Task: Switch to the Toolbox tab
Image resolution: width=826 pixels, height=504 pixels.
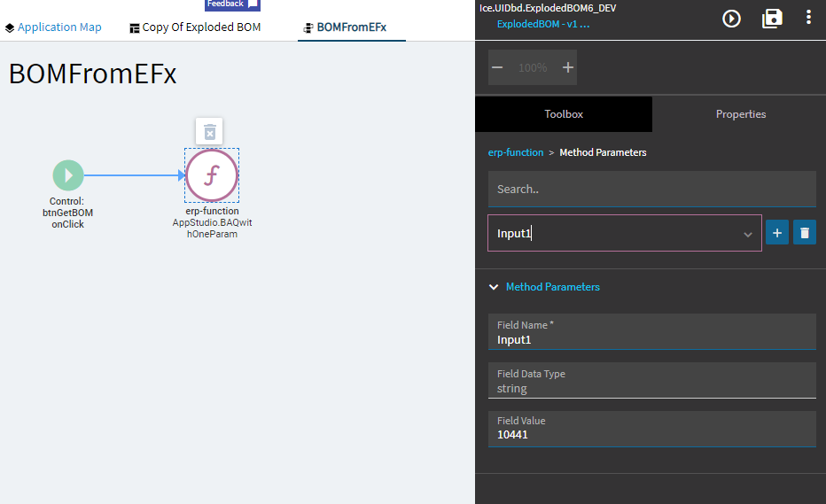Action: pyautogui.click(x=564, y=114)
